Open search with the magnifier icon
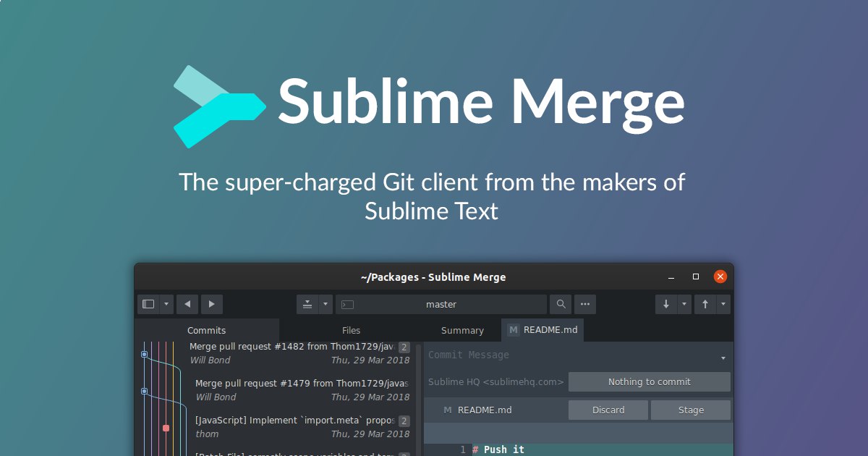 [561, 304]
